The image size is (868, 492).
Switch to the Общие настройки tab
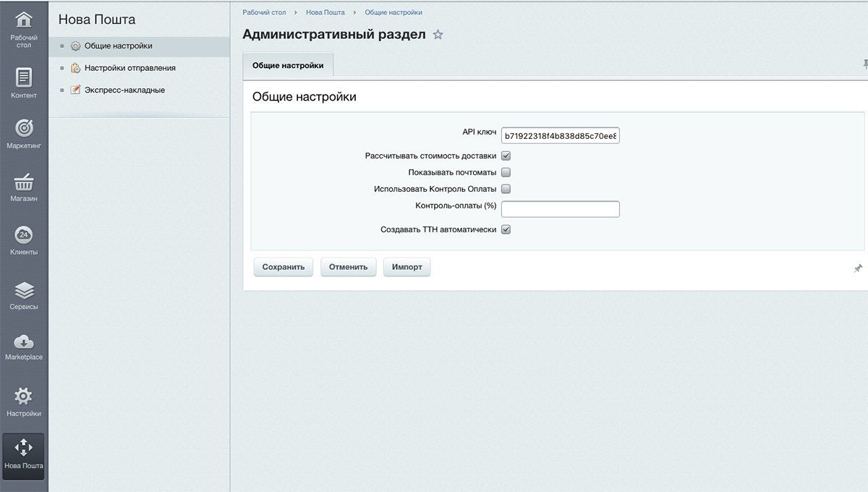[x=288, y=65]
